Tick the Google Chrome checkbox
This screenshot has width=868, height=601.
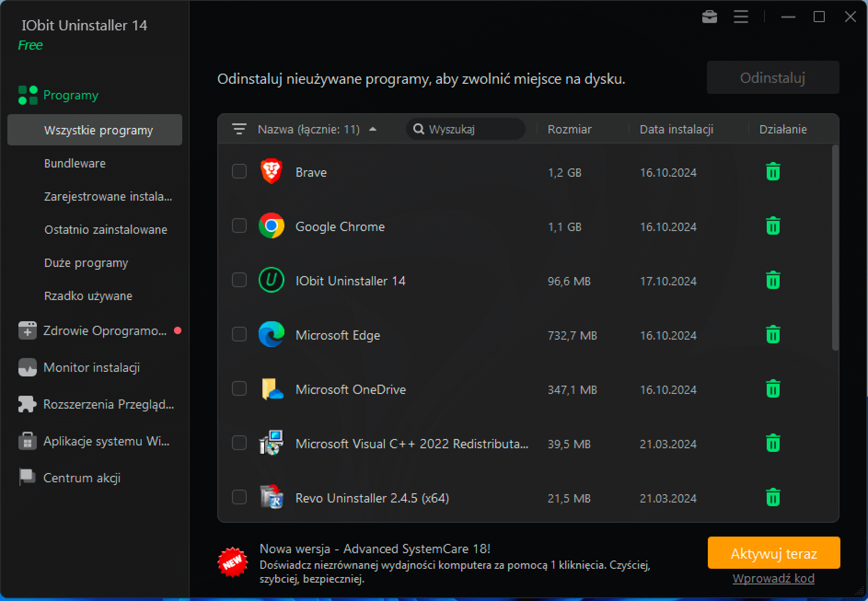point(239,226)
